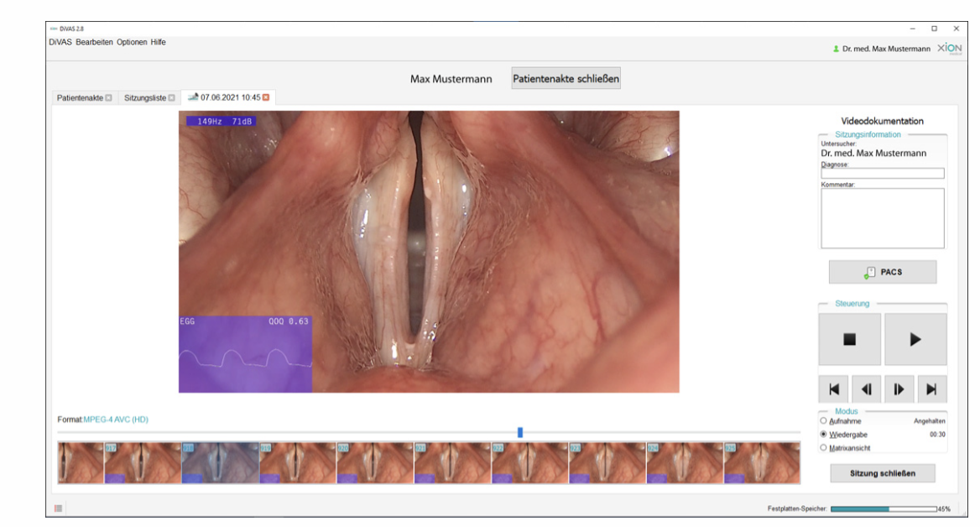Select frame thumbnail 925

(x=763, y=463)
